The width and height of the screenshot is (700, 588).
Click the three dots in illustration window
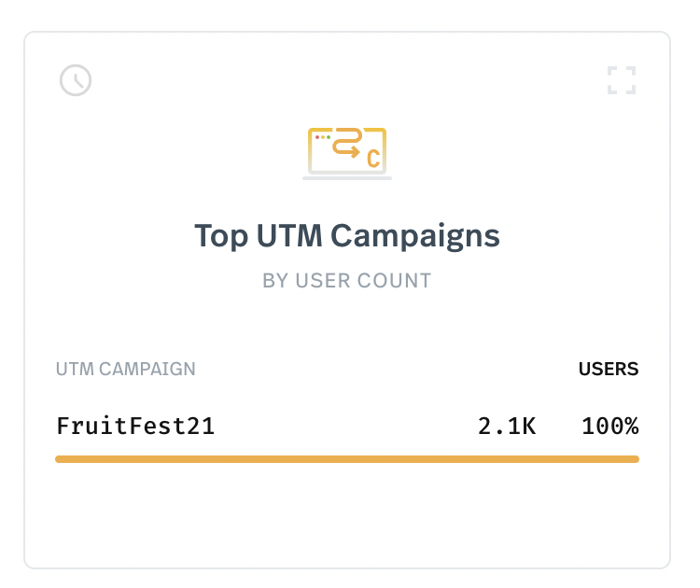point(323,137)
